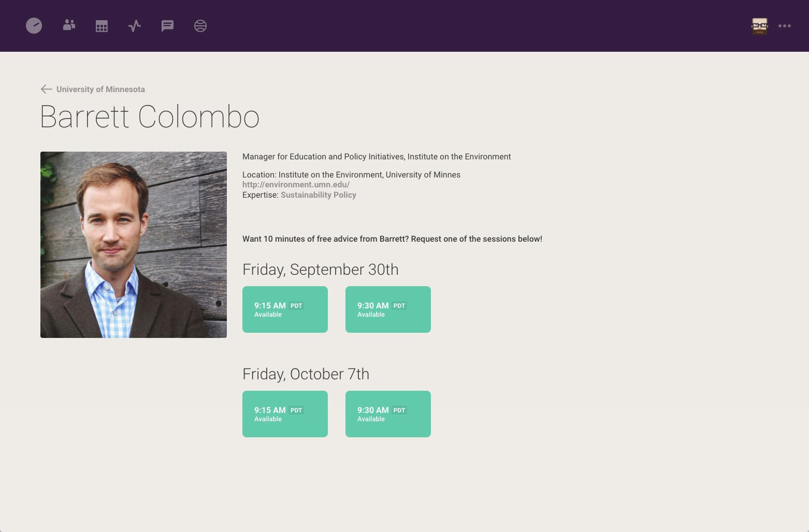Request the September 30th 9:15 AM session
The image size is (809, 532).
[285, 309]
